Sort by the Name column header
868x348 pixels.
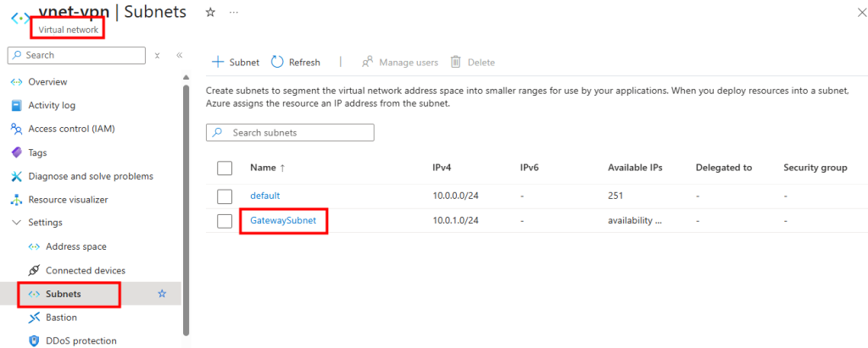point(263,168)
